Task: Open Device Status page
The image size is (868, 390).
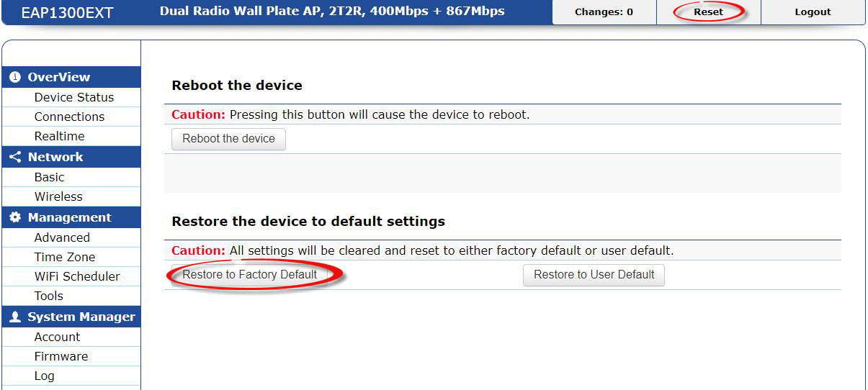Action: [74, 97]
